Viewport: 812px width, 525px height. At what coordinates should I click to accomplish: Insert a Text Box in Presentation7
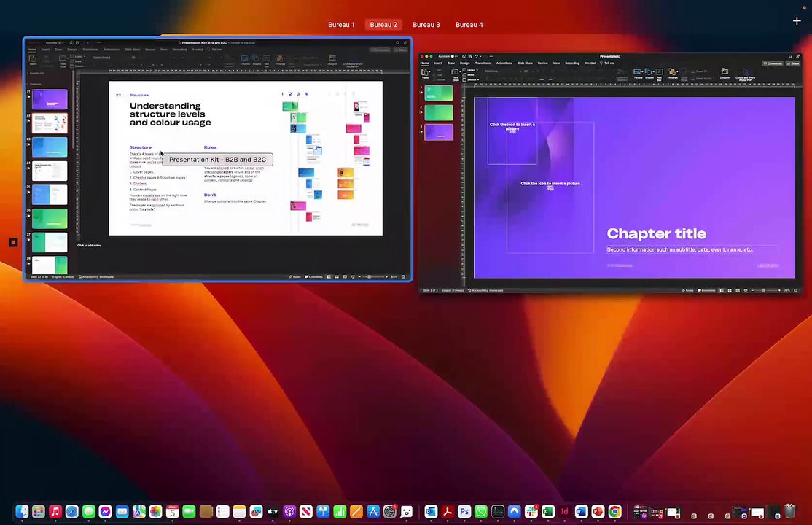[x=659, y=73]
